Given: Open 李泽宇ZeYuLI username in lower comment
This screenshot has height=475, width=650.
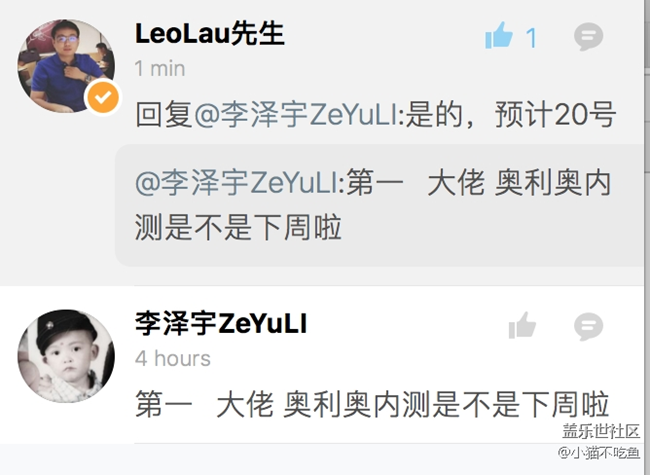Looking at the screenshot, I should [x=221, y=323].
